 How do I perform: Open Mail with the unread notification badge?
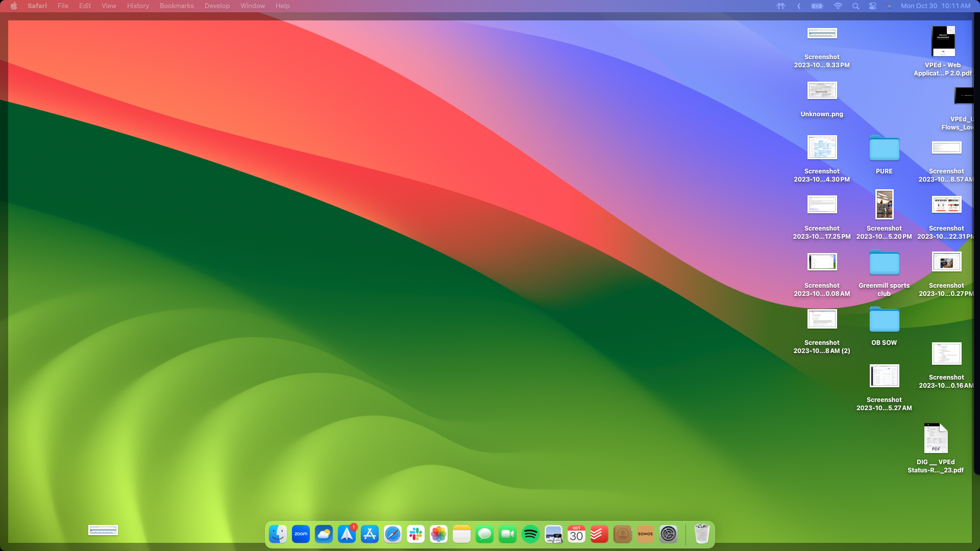click(x=347, y=534)
